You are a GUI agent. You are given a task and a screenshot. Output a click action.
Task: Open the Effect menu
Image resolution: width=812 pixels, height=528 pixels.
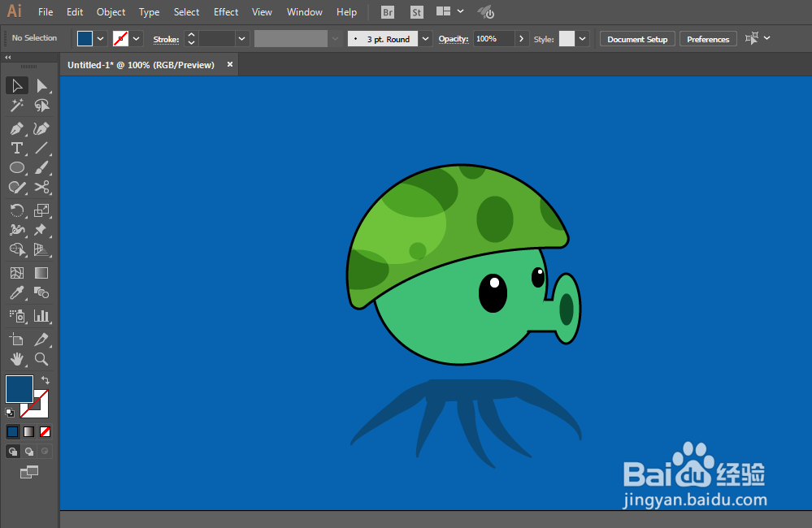click(226, 12)
